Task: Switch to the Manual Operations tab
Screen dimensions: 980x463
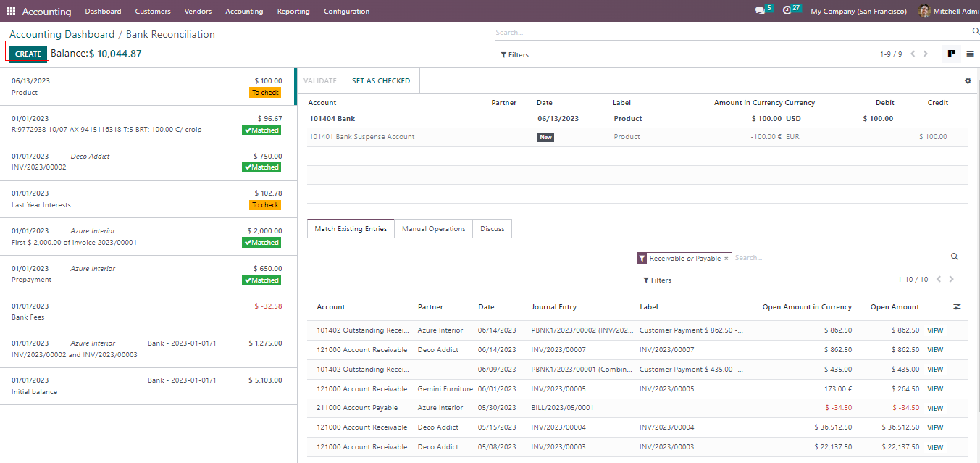Action: click(x=433, y=229)
